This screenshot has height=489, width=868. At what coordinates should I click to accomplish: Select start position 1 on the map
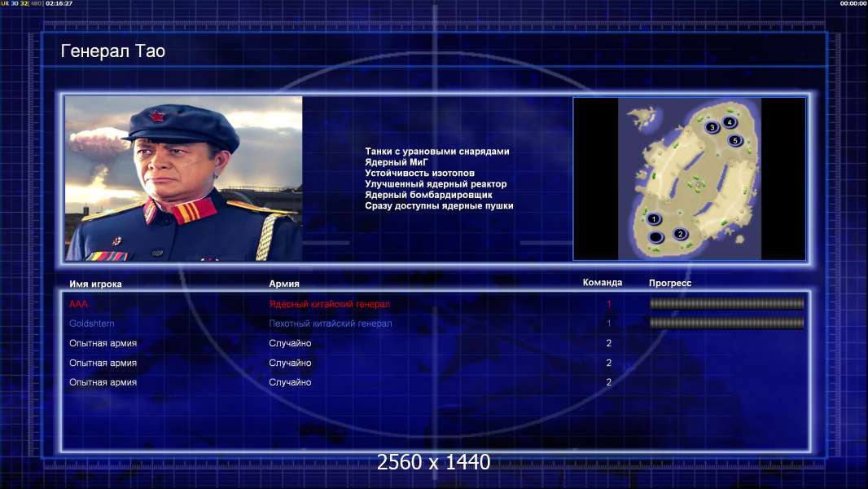[x=654, y=219]
